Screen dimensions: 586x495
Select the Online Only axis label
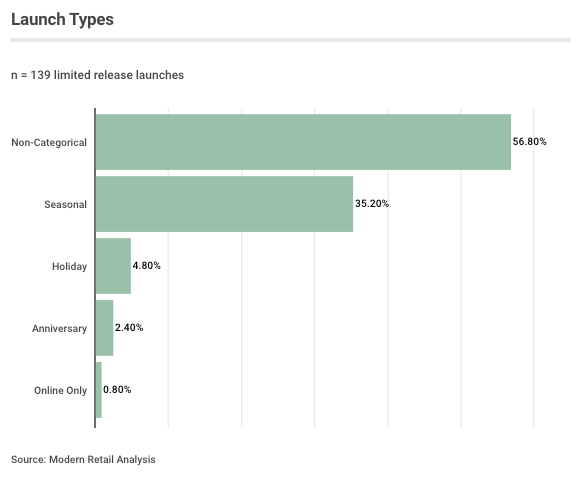(61, 390)
